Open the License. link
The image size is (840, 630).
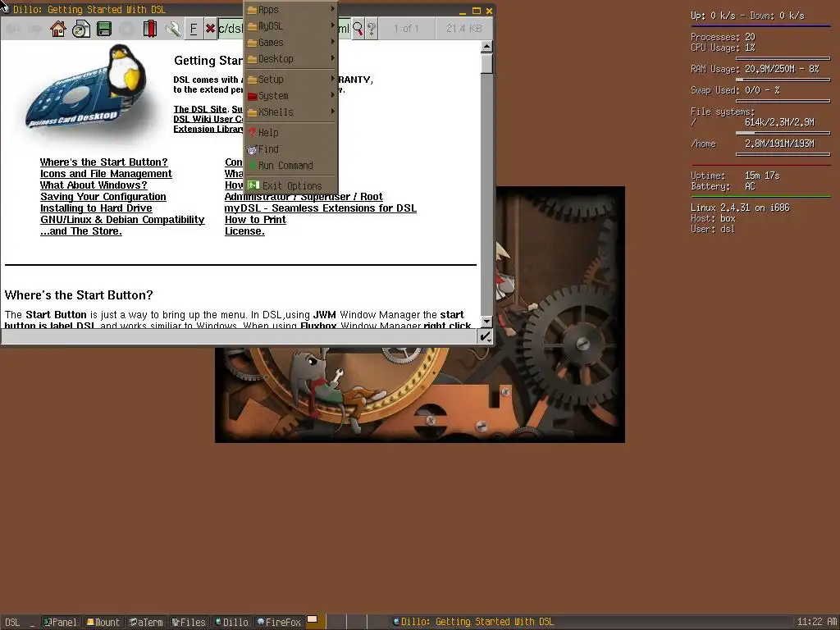pyautogui.click(x=244, y=231)
